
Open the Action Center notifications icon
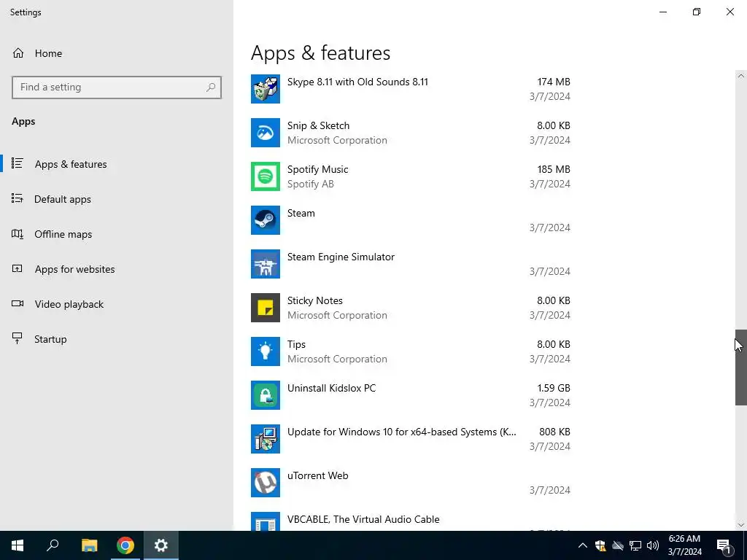(724, 545)
